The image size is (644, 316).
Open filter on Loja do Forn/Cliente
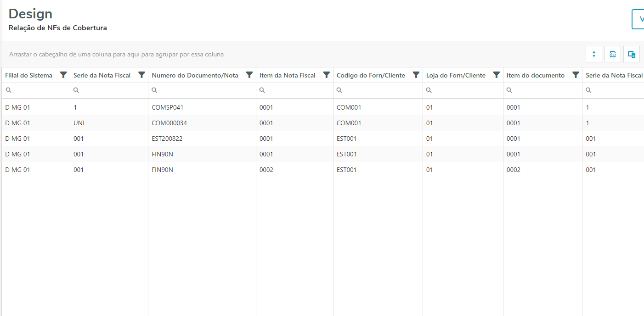click(x=497, y=75)
